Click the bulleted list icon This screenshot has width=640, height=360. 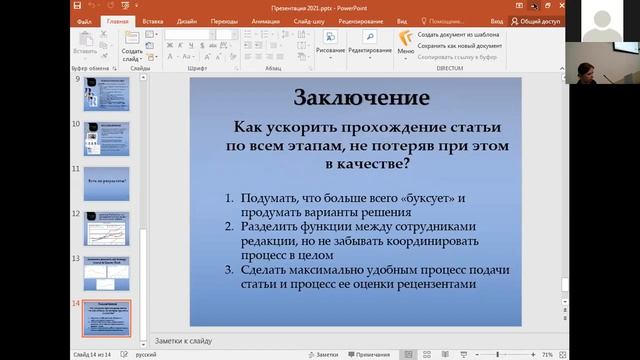[248, 35]
